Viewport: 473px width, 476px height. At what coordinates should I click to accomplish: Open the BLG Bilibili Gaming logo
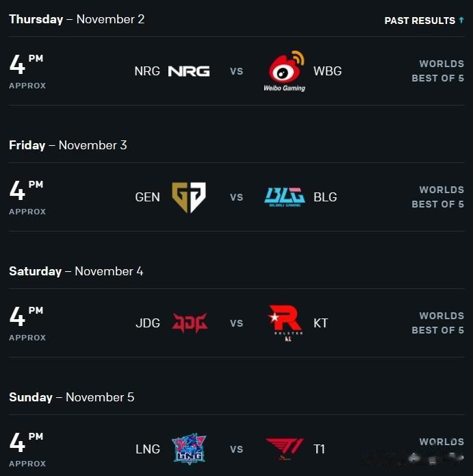click(x=285, y=197)
